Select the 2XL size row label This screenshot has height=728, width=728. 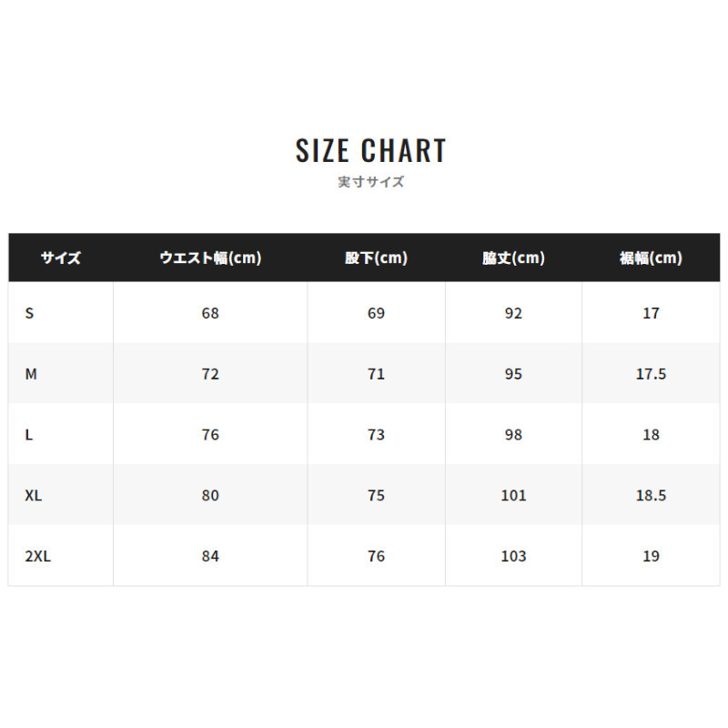38,556
